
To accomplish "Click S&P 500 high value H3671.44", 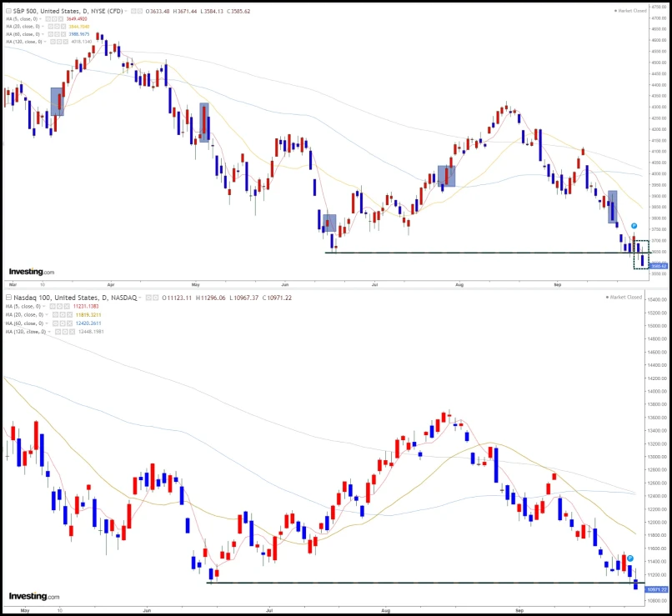I will (185, 11).
